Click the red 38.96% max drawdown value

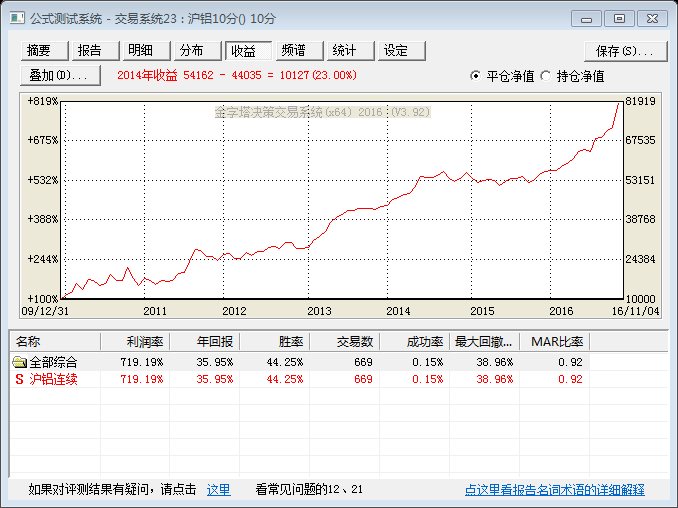point(495,379)
